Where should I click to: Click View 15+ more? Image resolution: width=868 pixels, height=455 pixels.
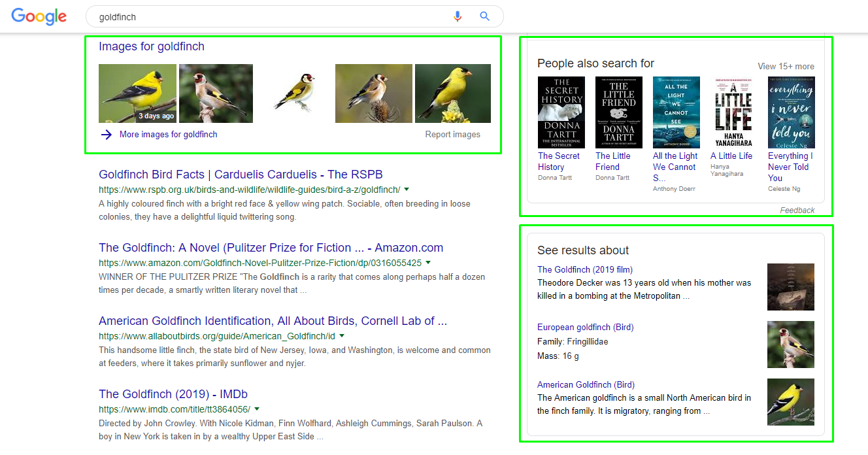click(x=786, y=66)
